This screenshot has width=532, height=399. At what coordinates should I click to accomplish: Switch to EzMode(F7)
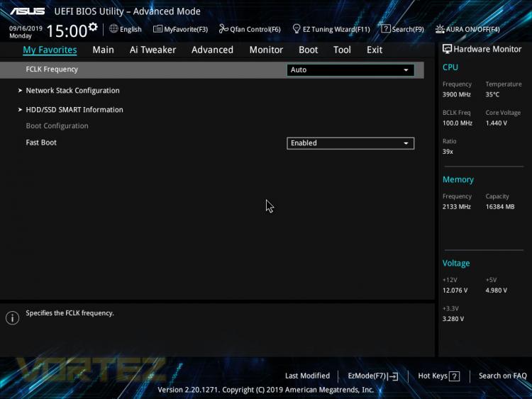367,376
